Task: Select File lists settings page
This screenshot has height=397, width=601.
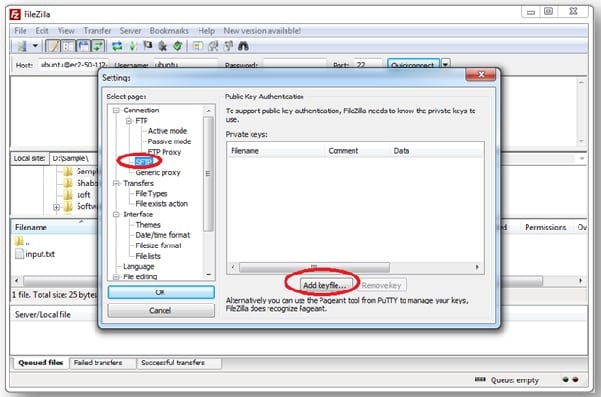Action: tap(148, 256)
